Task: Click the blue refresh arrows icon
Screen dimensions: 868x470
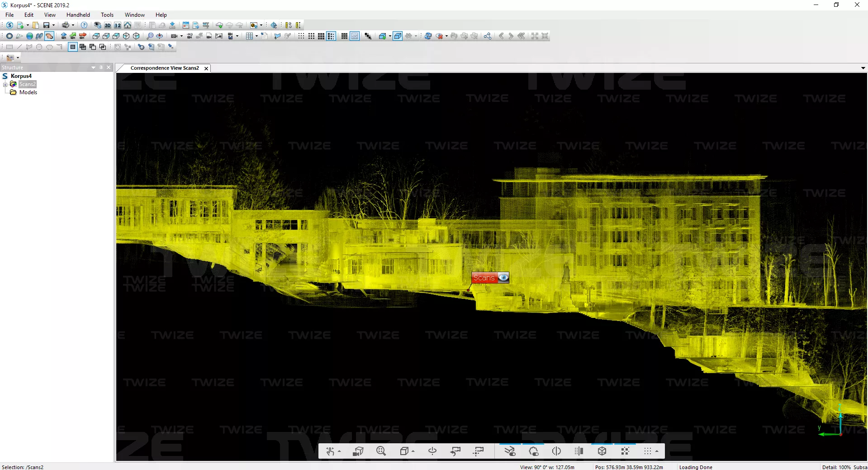Action: tap(428, 36)
